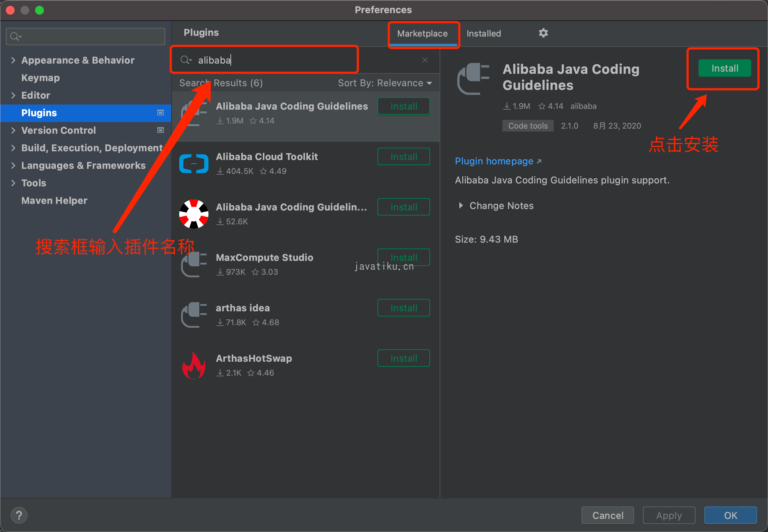768x532 pixels.
Task: Close the Preferences window with red button
Action: [10, 10]
